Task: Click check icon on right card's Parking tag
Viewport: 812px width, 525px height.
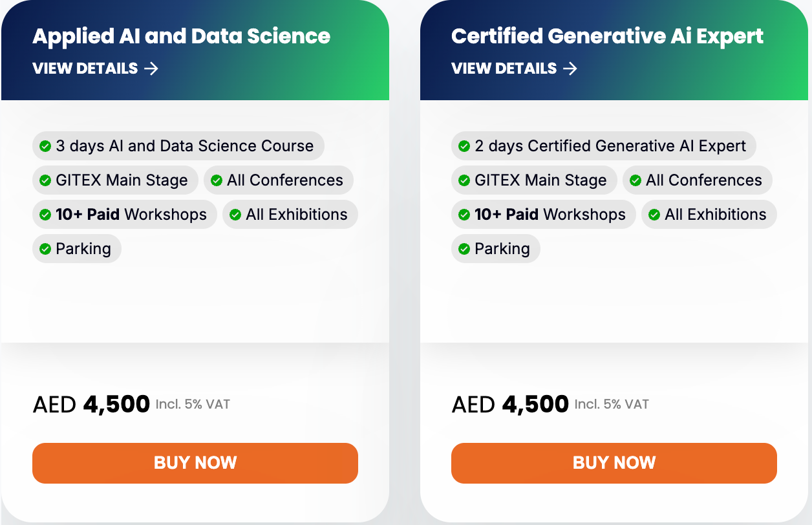Action: click(x=464, y=249)
